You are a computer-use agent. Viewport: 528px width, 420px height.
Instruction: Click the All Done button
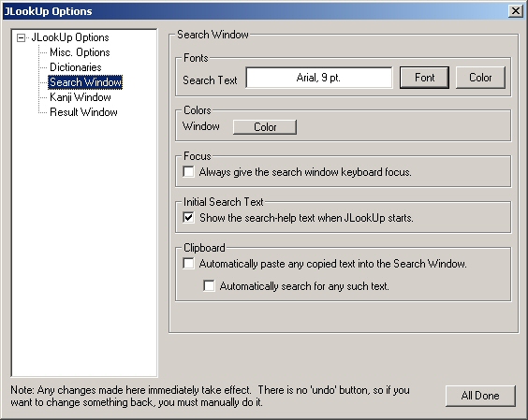point(480,396)
